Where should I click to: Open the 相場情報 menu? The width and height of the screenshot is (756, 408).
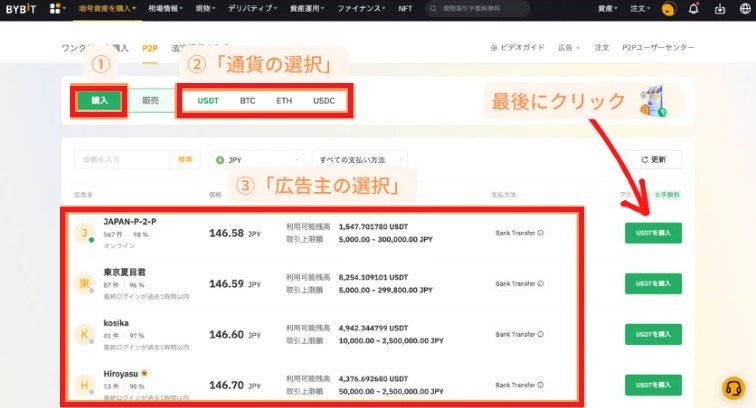point(165,9)
